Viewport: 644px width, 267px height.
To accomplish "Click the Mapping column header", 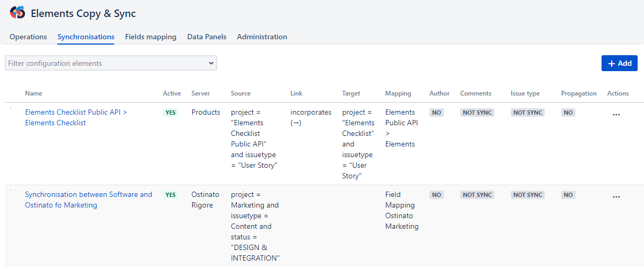I will point(398,93).
